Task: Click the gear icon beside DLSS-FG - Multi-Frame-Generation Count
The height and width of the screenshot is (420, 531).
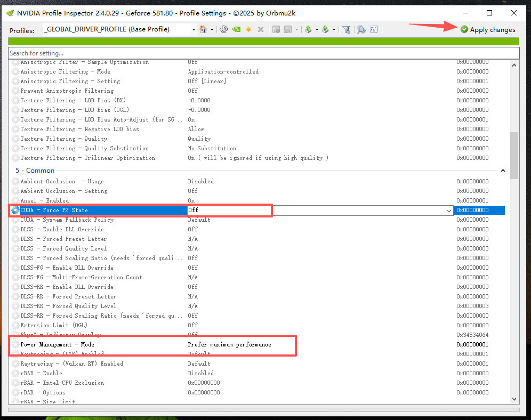Action: 15,278
